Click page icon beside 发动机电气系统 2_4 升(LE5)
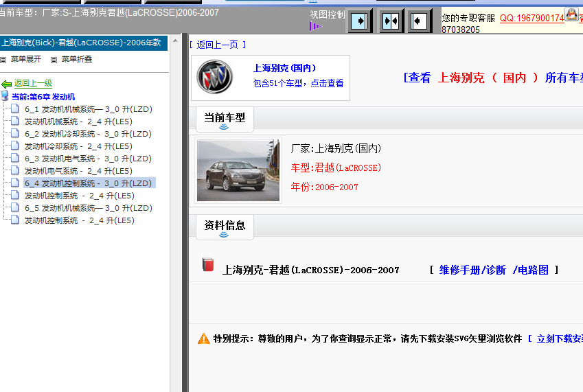 (x=15, y=170)
